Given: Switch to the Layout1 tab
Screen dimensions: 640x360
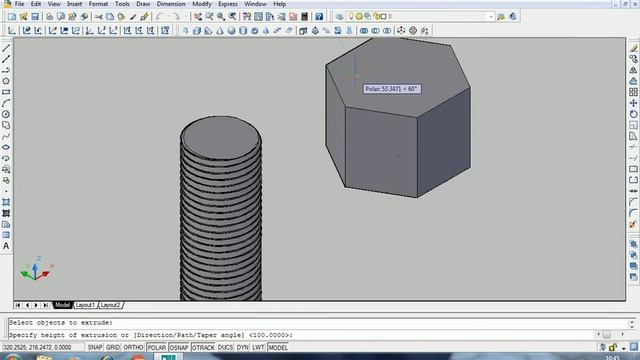Looking at the screenshot, I should point(85,305).
